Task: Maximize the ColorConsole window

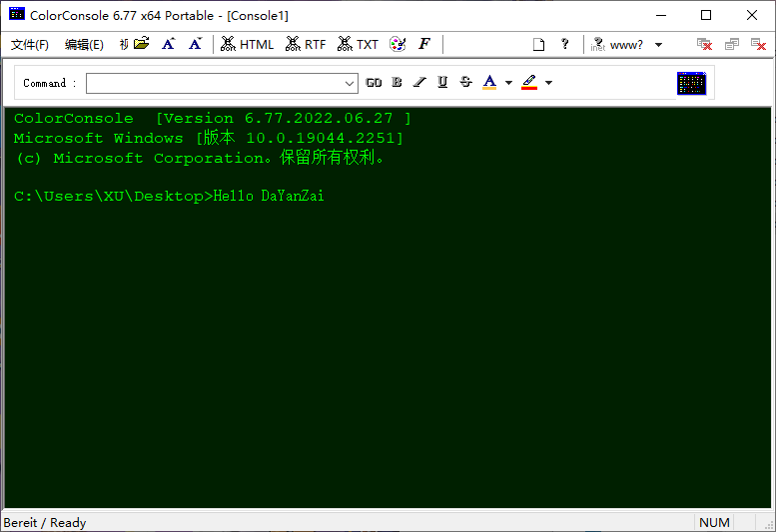Action: tap(706, 15)
